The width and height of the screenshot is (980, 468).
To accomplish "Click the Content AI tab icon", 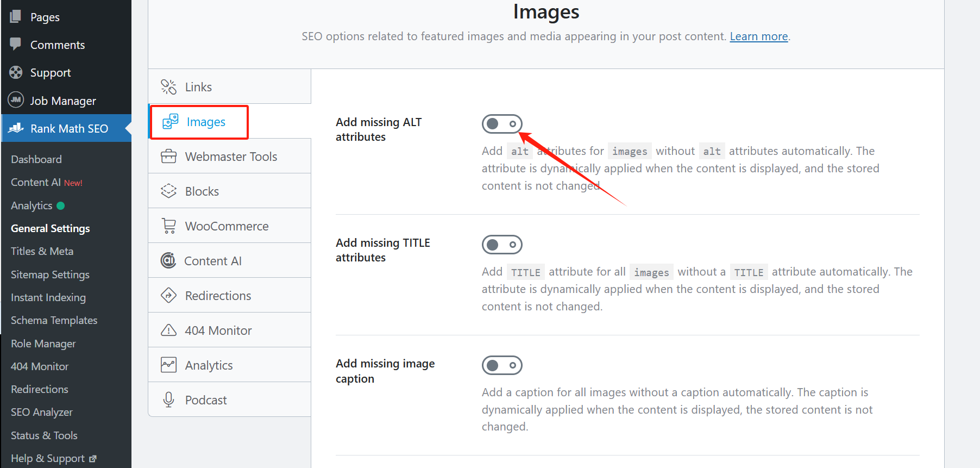I will [168, 261].
